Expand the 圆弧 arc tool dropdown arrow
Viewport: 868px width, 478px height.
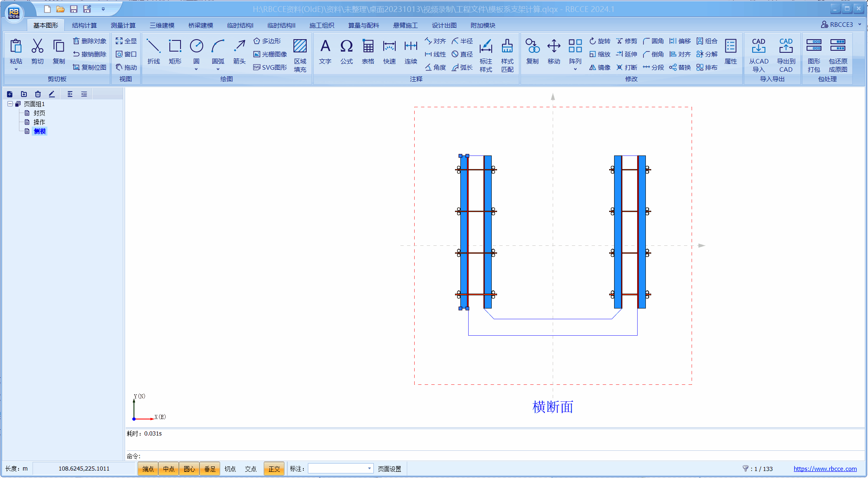(x=218, y=69)
